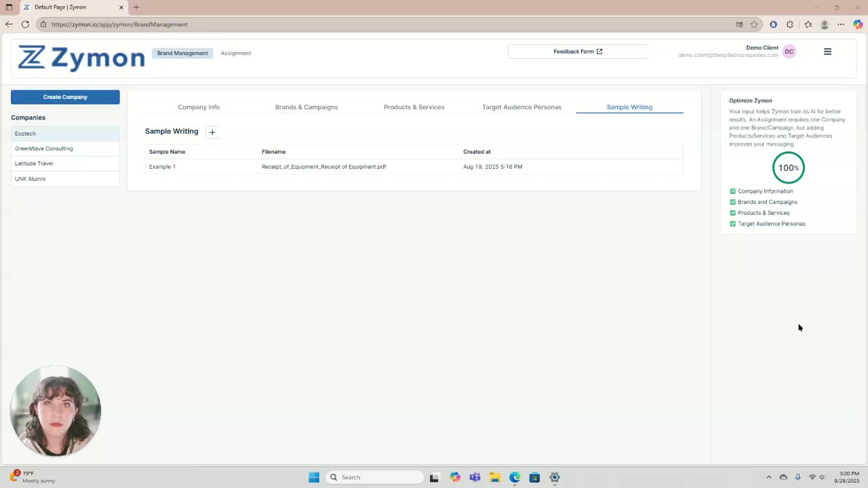The width and height of the screenshot is (868, 488).
Task: Open the Assignment nav item
Action: (236, 53)
